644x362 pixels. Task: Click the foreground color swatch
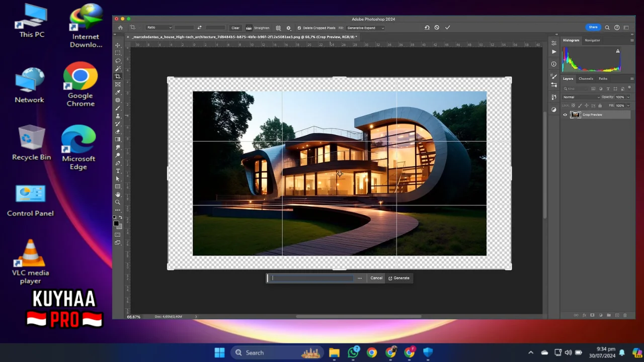pos(116,224)
